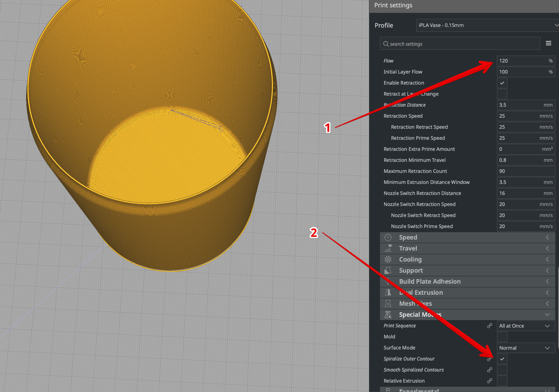Click the Spiralize Outer Contour link icon
This screenshot has width=559, height=392.
pyautogui.click(x=489, y=358)
